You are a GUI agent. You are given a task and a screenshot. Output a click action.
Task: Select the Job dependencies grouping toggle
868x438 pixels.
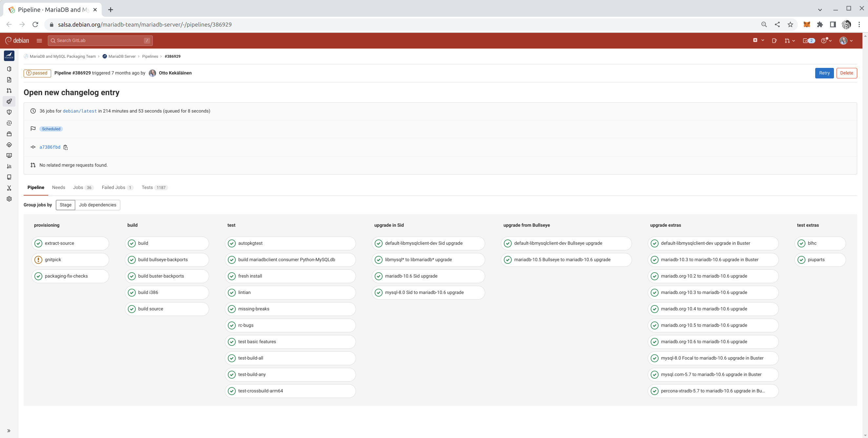tap(98, 204)
